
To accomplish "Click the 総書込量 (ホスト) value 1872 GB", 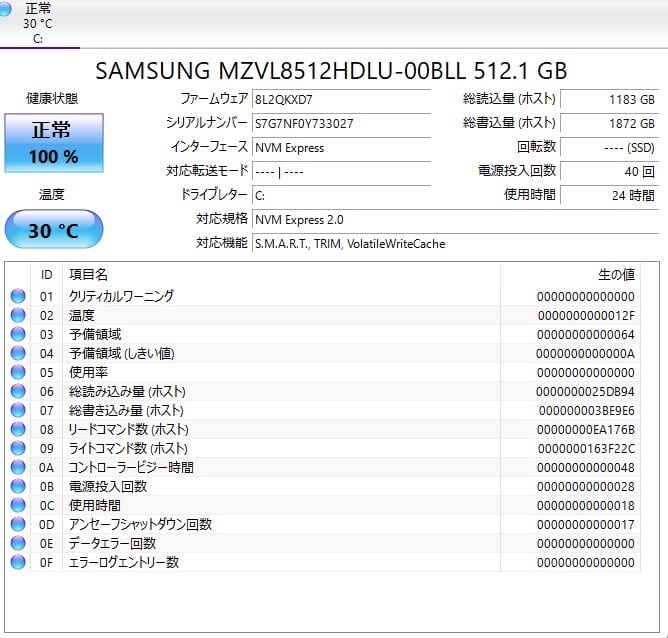I will [609, 123].
